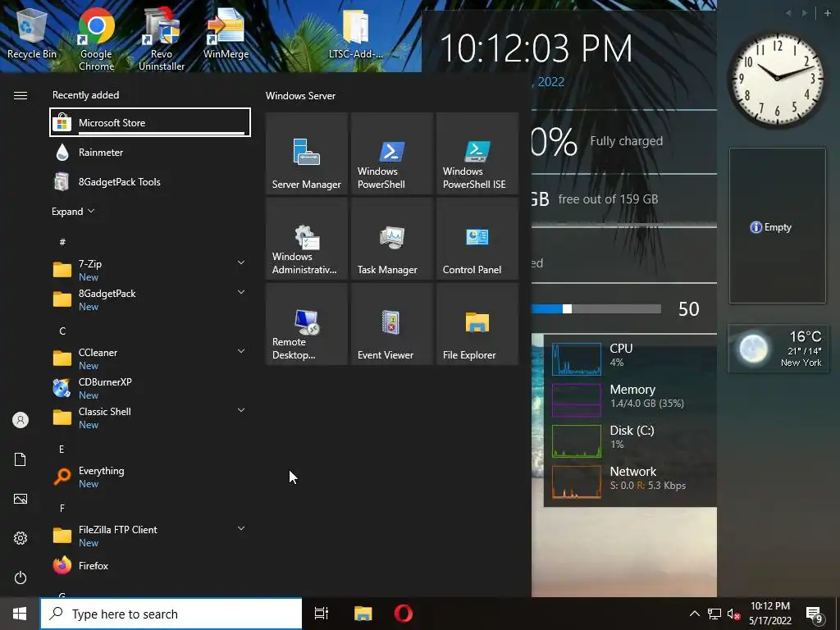This screenshot has height=630, width=840.
Task: Open 8GadgetPack Tools in the app list
Action: pyautogui.click(x=150, y=181)
